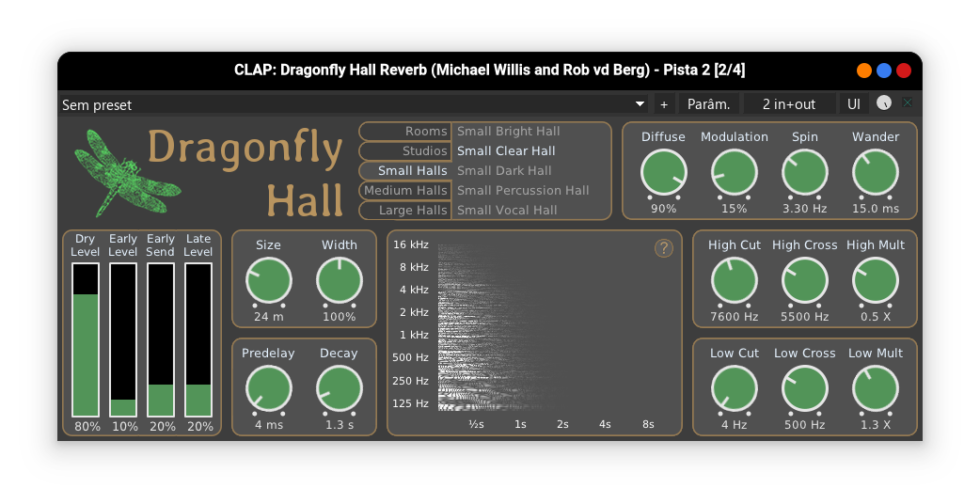Click the 3.30 Hz Spin value

tap(804, 209)
